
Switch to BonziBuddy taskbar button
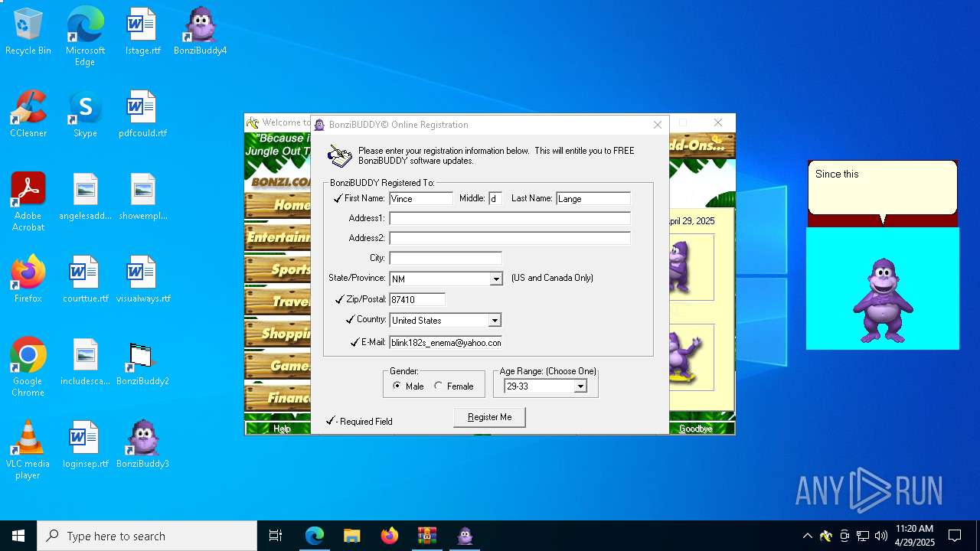(465, 536)
